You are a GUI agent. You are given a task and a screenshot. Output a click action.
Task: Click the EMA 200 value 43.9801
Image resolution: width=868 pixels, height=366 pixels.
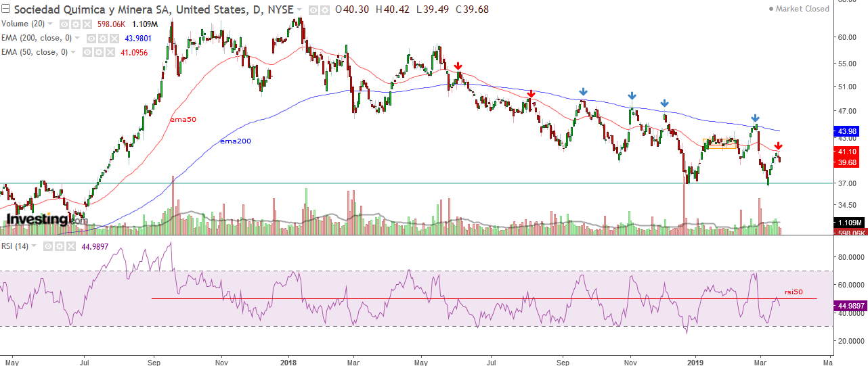click(138, 39)
